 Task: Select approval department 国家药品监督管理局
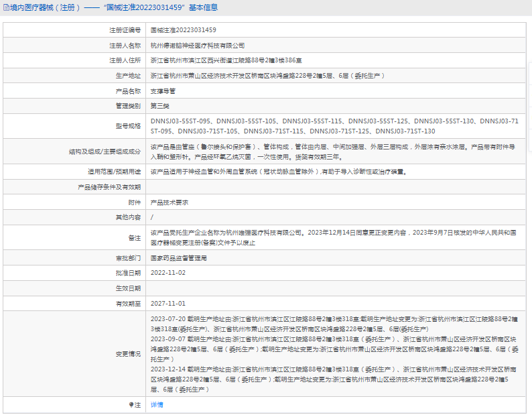point(178,258)
